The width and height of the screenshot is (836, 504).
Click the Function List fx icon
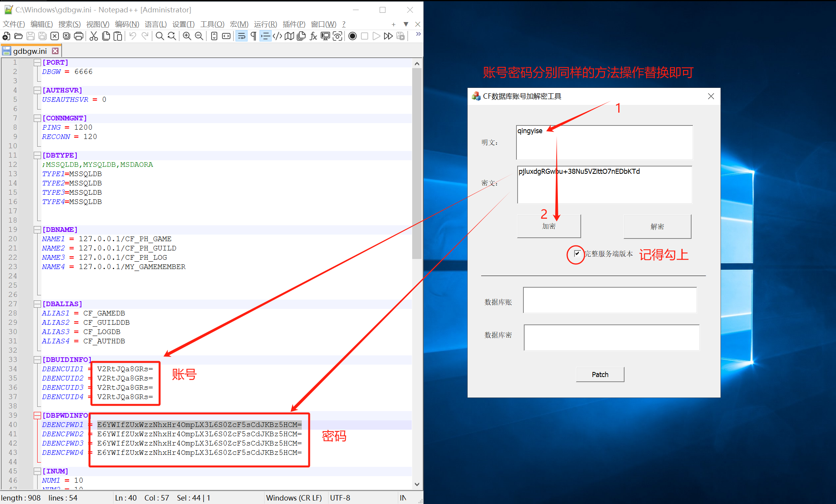point(313,36)
